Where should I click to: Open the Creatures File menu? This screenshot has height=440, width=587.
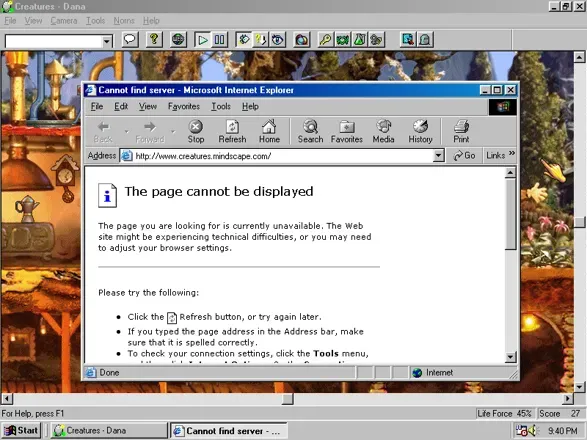(x=10, y=21)
